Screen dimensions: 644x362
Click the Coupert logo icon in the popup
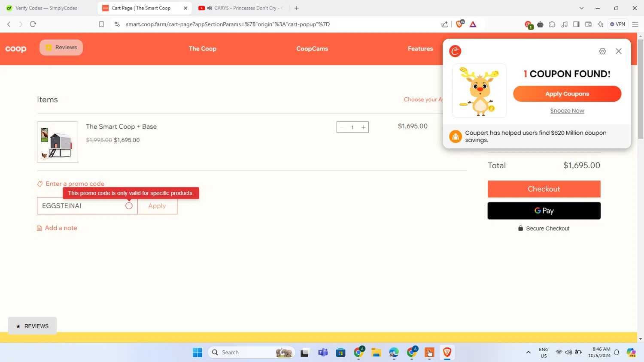coord(455,51)
